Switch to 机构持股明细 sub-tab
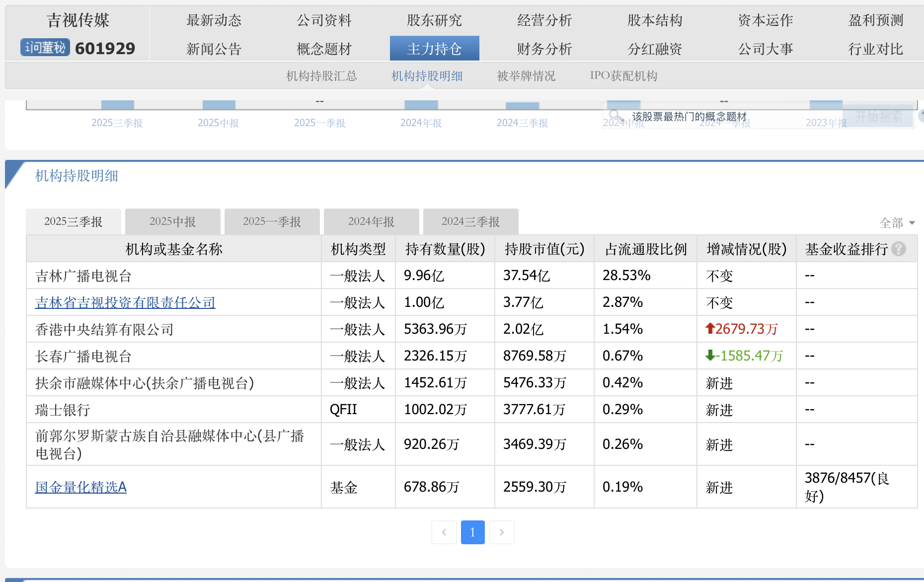The height and width of the screenshot is (582, 924). [x=427, y=76]
